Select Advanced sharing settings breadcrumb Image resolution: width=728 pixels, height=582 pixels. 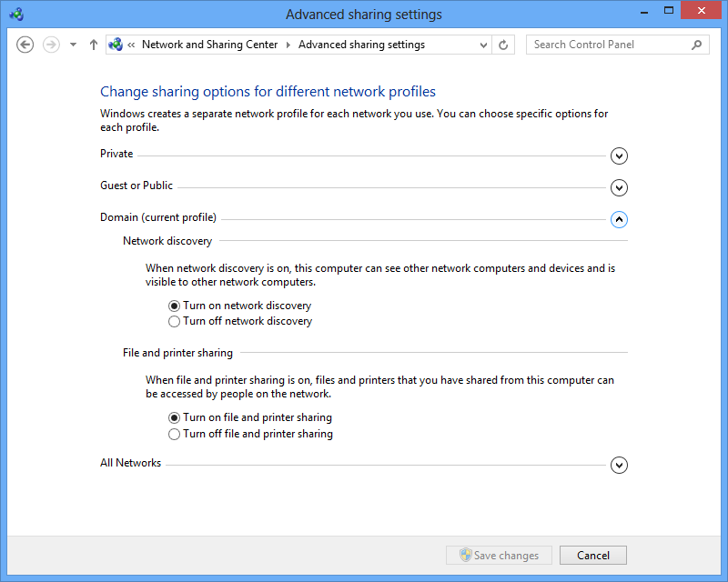tap(361, 45)
